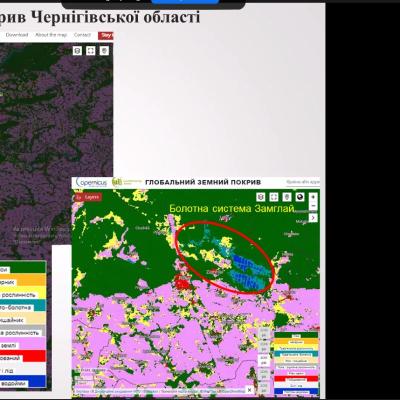Click the green swatch in the small right legend
Viewport: 400px width, 400px height.
point(296,335)
